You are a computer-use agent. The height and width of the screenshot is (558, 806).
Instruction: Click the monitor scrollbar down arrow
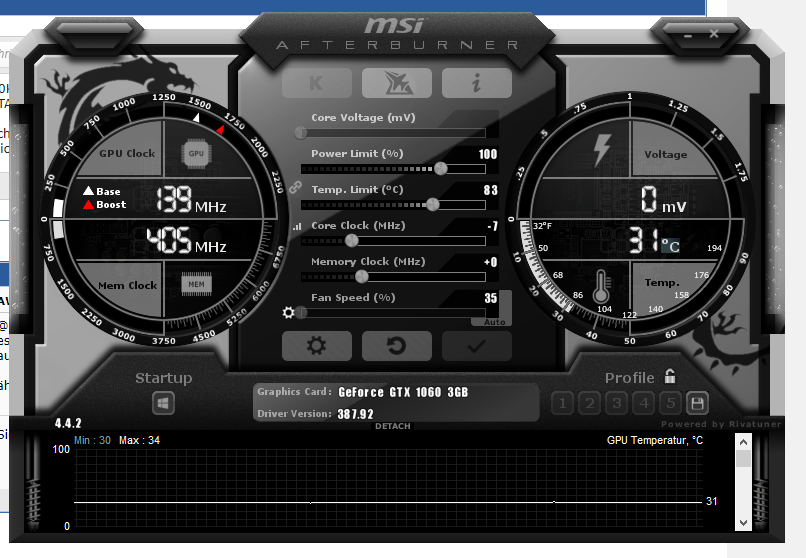(743, 523)
